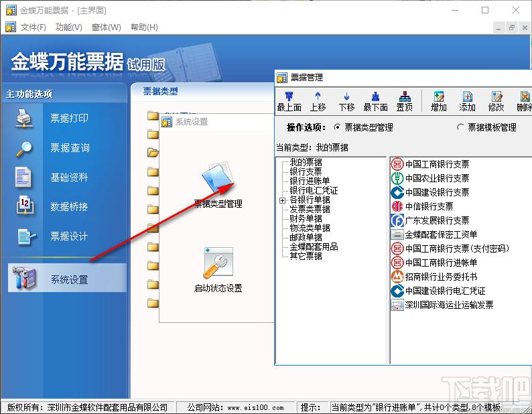Select 邮政单据 tree item
Viewport: 532px width, 414px height.
click(x=306, y=237)
